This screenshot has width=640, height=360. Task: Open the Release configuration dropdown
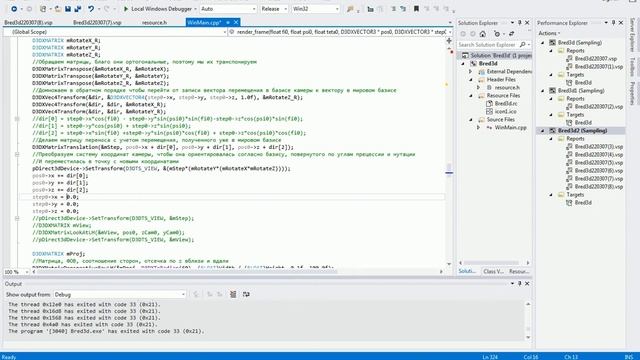point(274,9)
